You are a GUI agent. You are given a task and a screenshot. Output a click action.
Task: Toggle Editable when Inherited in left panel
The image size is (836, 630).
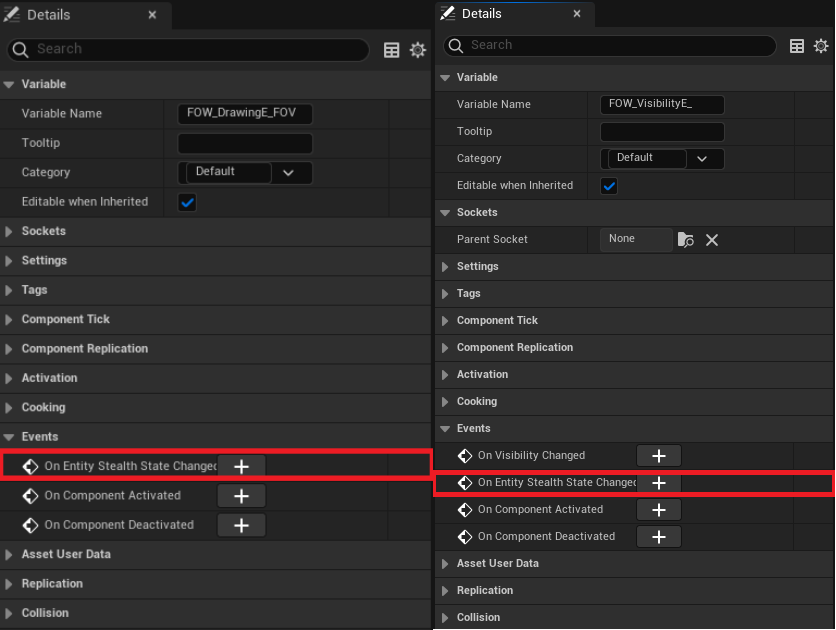[x=187, y=203]
